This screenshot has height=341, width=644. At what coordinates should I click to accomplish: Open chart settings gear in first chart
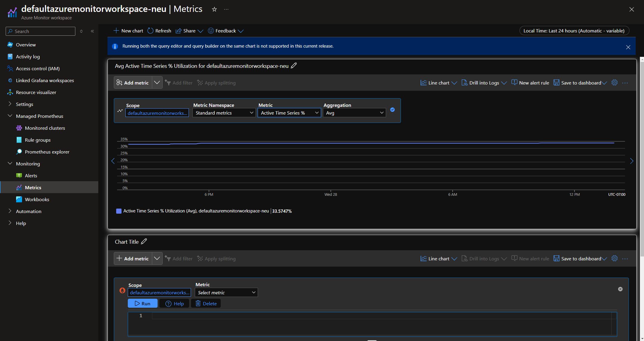pos(614,83)
